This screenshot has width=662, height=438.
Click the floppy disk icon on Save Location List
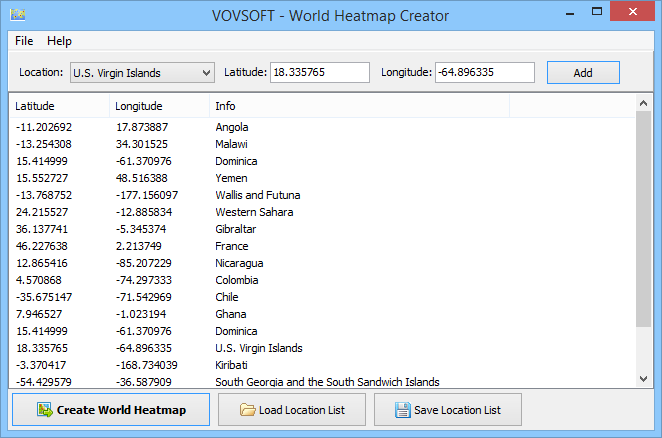pyautogui.click(x=403, y=410)
